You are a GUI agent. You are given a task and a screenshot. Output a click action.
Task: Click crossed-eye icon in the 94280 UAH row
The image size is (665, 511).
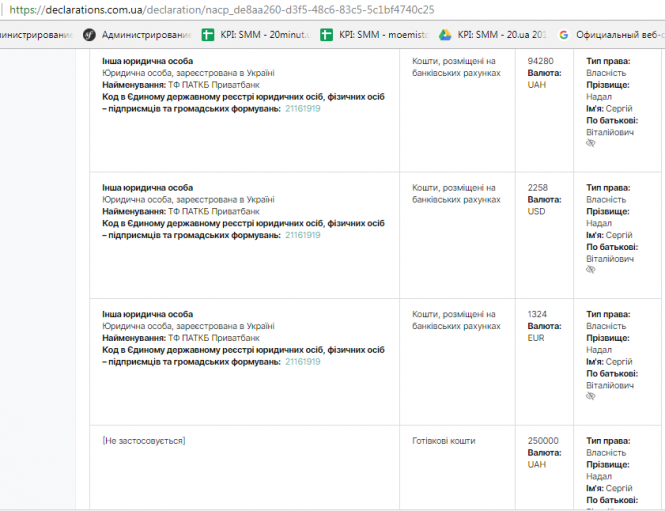pos(590,144)
